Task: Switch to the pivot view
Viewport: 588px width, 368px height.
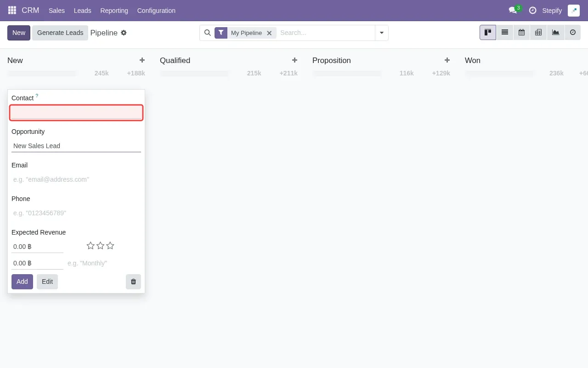Action: click(x=538, y=32)
